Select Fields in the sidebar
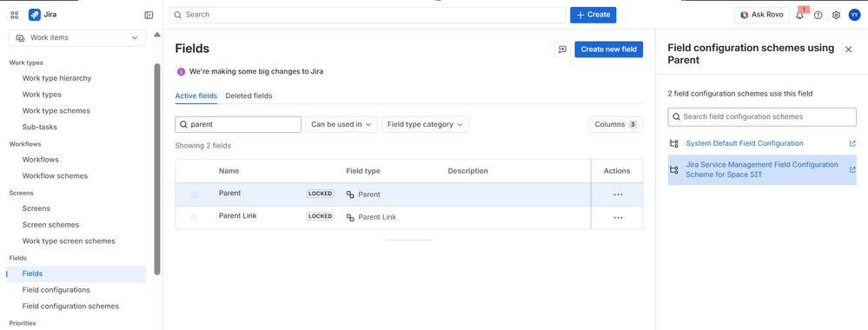This screenshot has height=330, width=868. point(76,274)
